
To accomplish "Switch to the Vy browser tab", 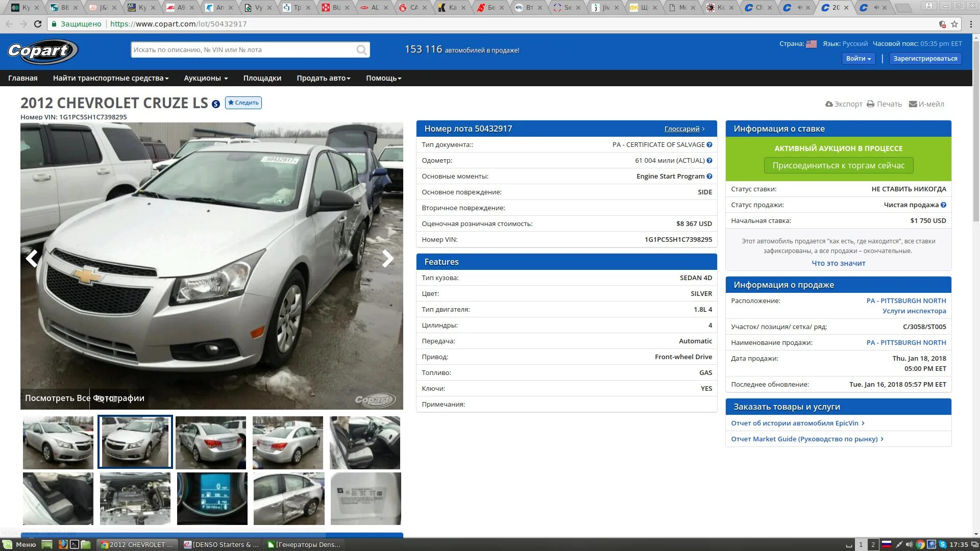I will 258,8.
